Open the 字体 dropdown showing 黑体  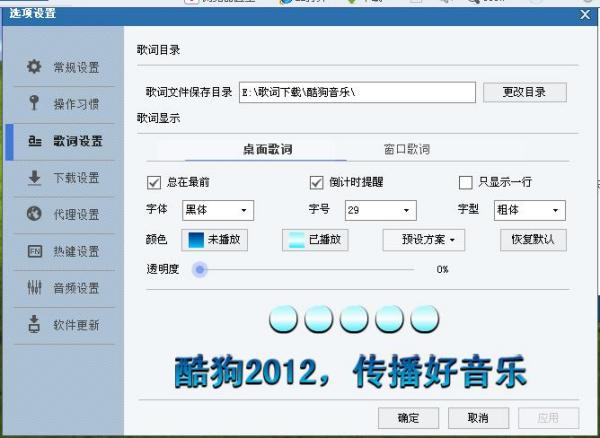pyautogui.click(x=218, y=210)
